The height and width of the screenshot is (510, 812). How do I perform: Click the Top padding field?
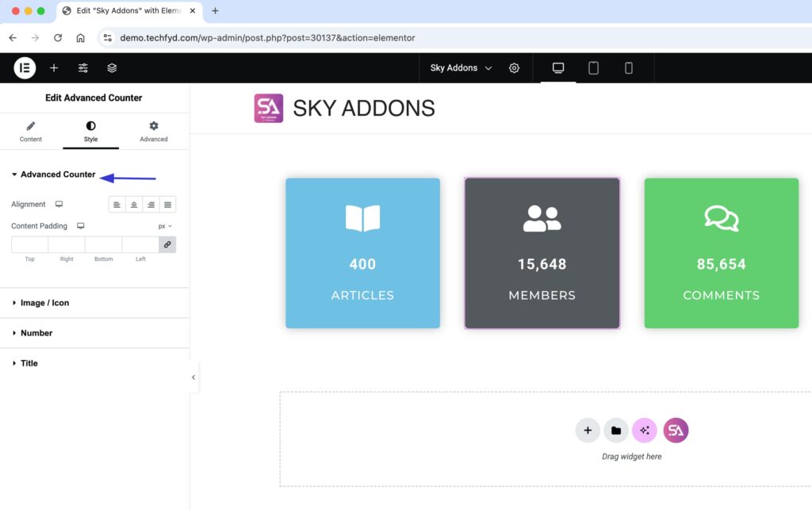tap(29, 244)
